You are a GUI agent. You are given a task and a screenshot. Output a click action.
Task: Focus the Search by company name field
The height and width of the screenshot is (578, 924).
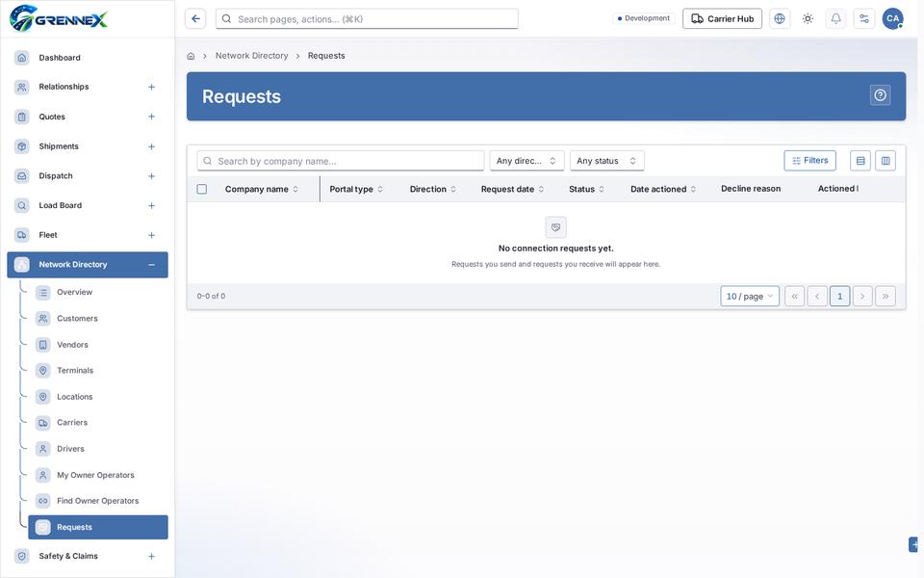[x=341, y=161]
